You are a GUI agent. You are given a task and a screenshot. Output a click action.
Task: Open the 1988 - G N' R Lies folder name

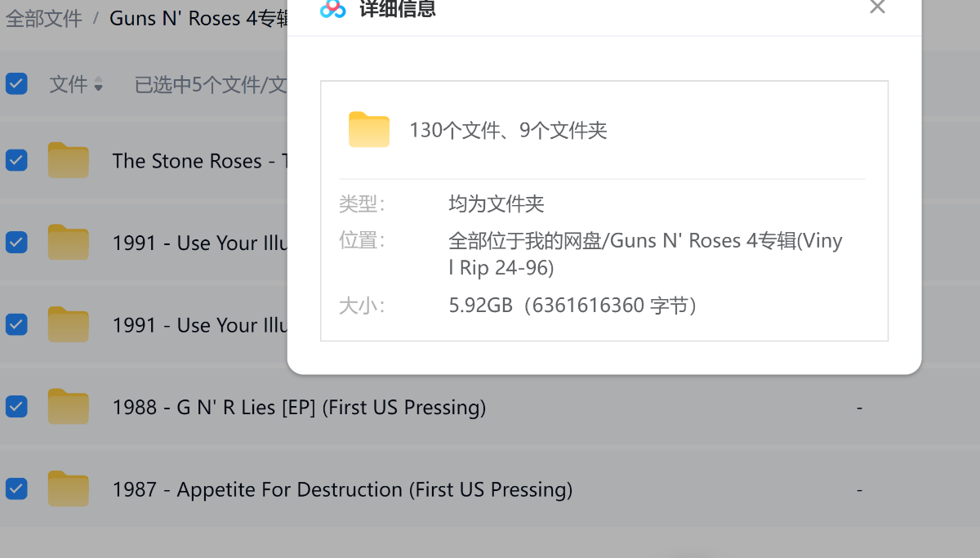299,407
